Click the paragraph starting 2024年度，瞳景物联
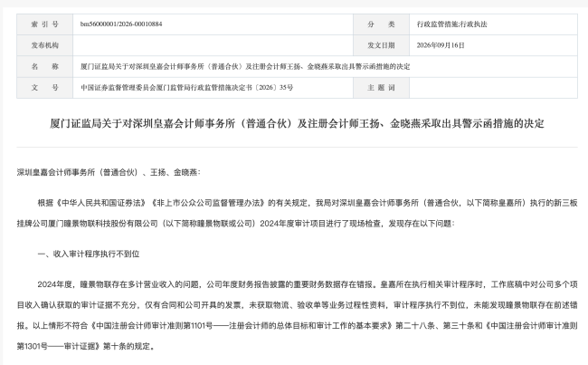The height and width of the screenshot is (365, 588). pos(297,315)
